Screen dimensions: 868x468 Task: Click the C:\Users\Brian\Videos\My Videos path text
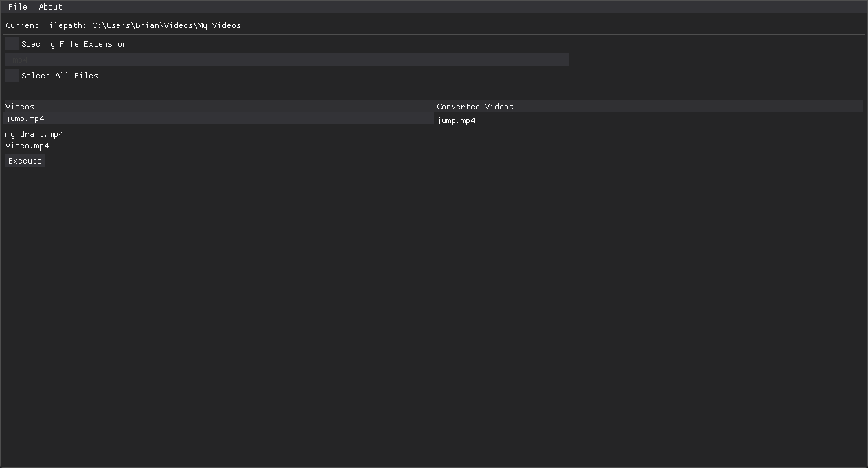pyautogui.click(x=166, y=25)
